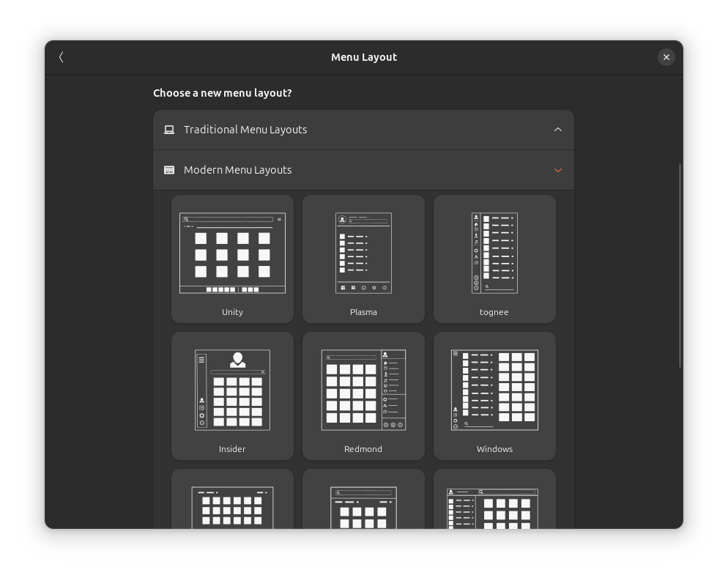The image size is (728, 578).
Task: Close the Menu Layout dialog
Action: coord(666,57)
